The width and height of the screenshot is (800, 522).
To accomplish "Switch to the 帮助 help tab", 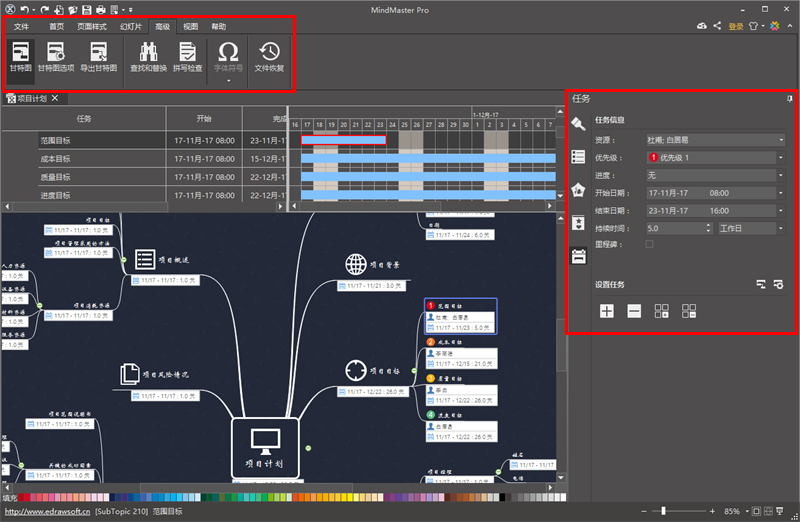I will [218, 27].
